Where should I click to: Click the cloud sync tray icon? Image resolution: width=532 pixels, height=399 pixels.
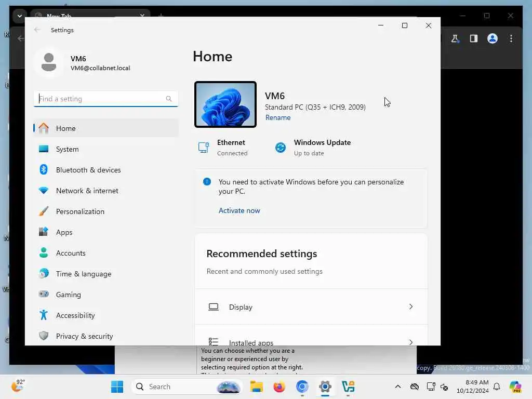coord(414,387)
